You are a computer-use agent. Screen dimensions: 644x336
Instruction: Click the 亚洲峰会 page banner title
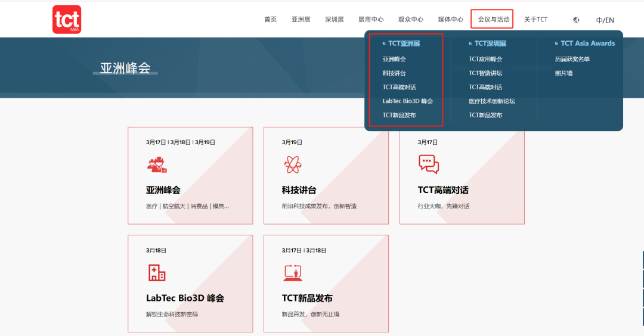125,68
